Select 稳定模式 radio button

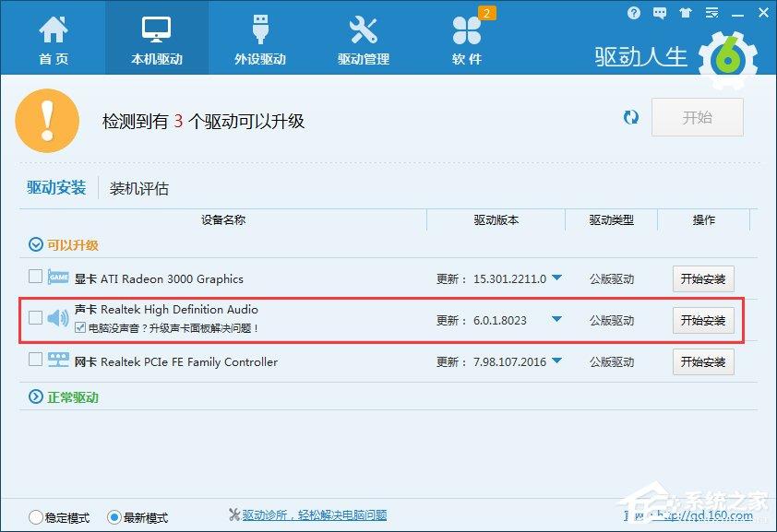click(x=36, y=517)
